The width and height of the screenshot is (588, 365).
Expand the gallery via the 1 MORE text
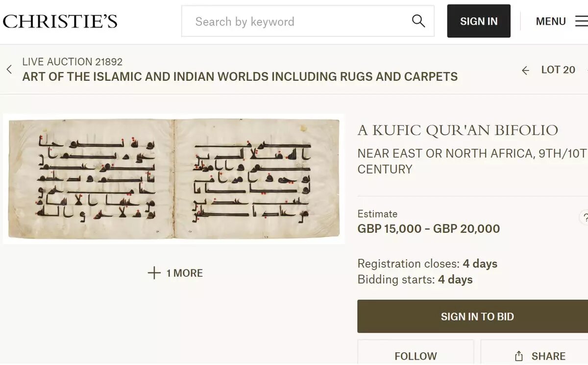[x=185, y=273]
